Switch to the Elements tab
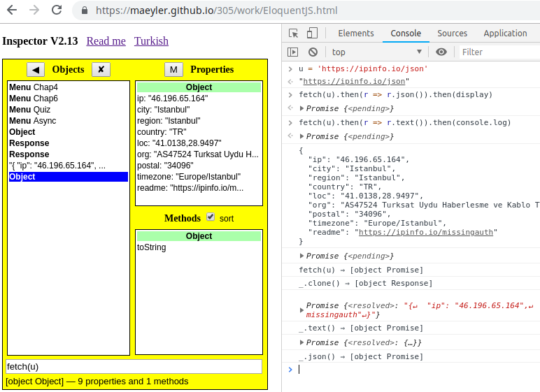The height and width of the screenshot is (392, 540). [356, 34]
